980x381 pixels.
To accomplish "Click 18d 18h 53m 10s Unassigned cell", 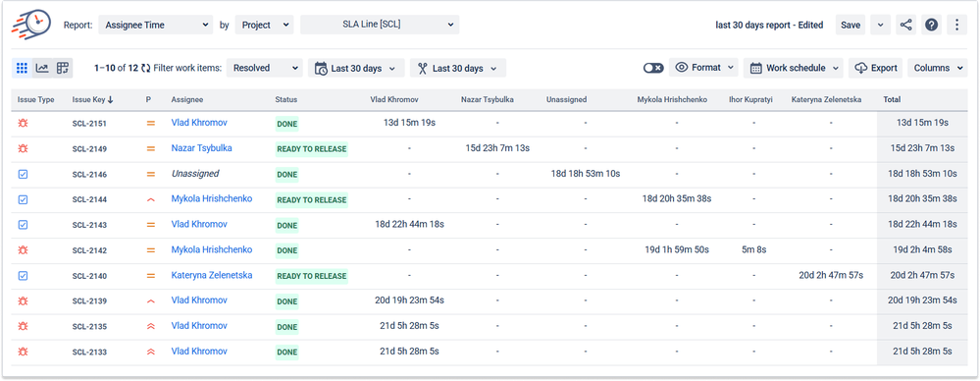I will (x=586, y=173).
